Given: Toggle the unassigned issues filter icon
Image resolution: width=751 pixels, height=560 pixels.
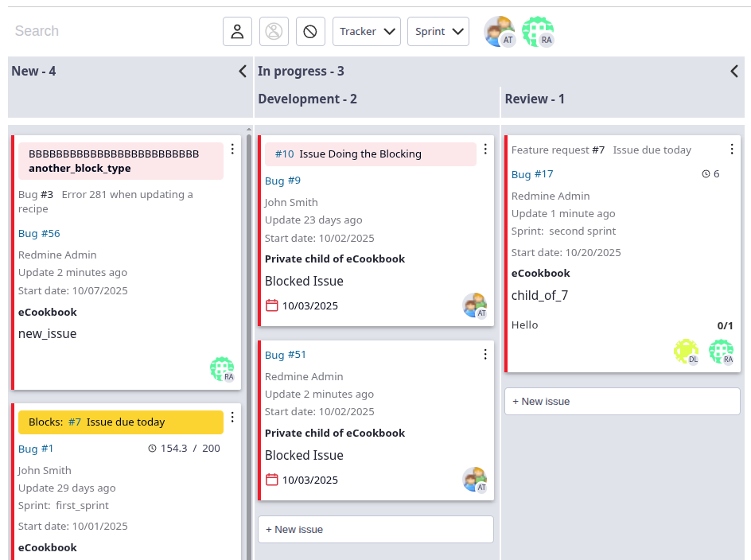Looking at the screenshot, I should point(274,32).
